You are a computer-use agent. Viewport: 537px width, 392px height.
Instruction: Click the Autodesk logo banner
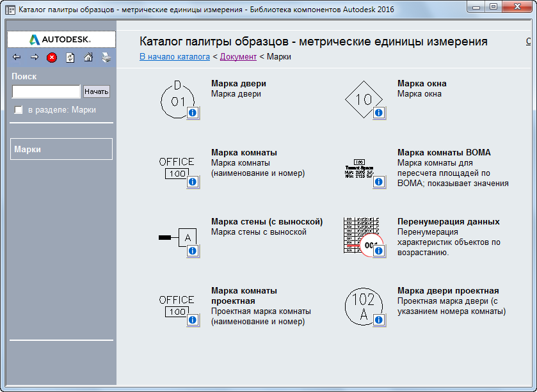point(61,40)
